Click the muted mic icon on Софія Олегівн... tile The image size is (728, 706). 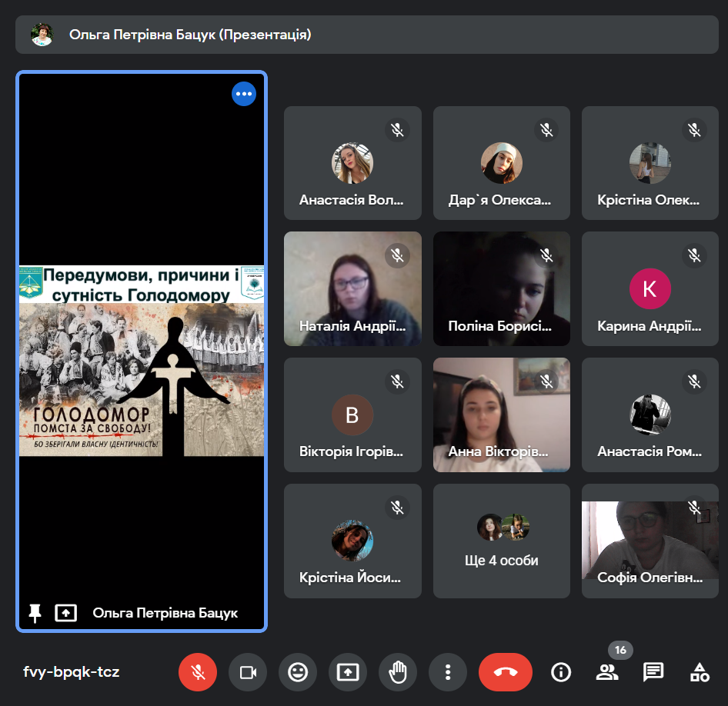coord(695,507)
